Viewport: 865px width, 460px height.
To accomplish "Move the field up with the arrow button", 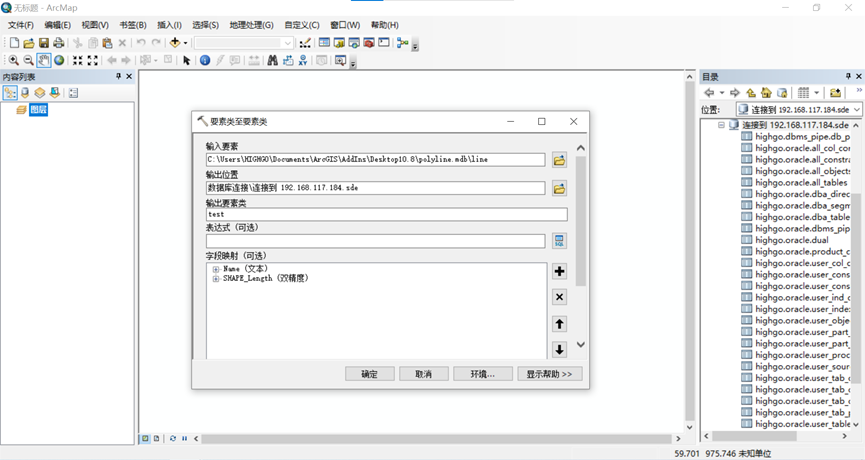I will [559, 324].
